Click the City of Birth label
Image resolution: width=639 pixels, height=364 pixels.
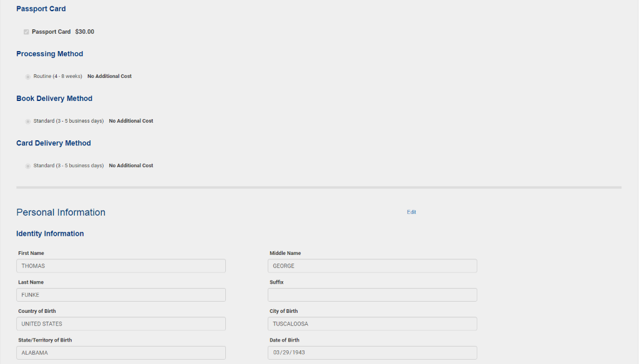(x=284, y=311)
